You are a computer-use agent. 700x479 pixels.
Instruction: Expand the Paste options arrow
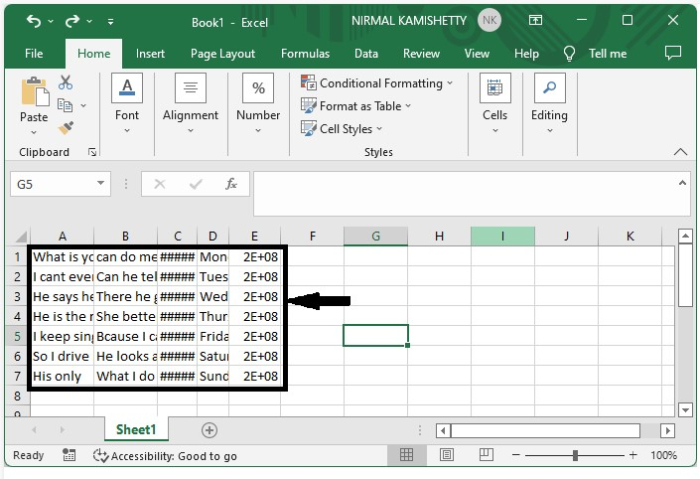(x=34, y=132)
